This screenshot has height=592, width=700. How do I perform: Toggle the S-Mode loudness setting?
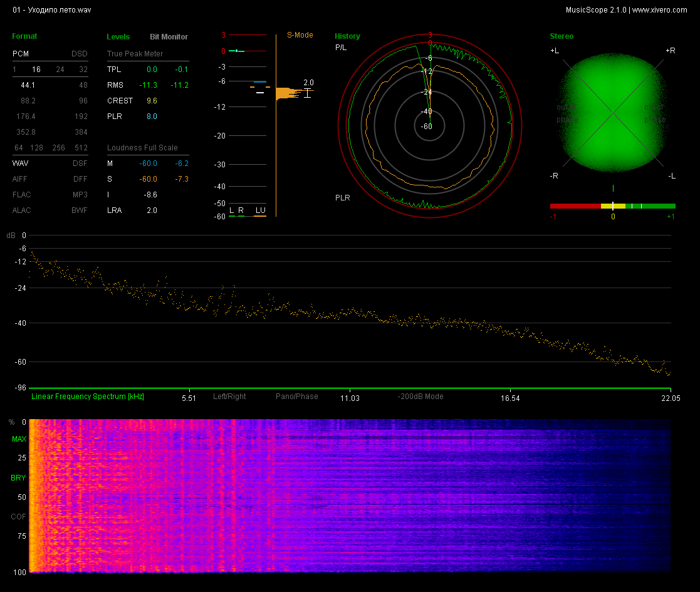(300, 35)
